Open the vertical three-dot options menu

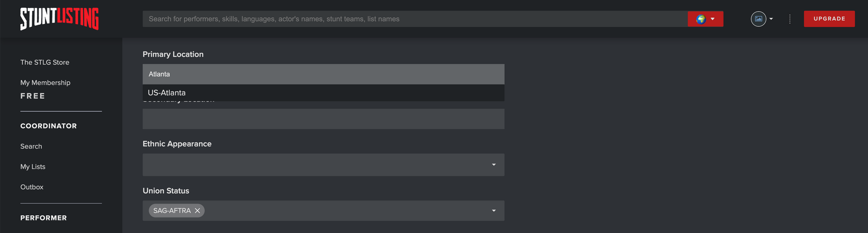(790, 19)
